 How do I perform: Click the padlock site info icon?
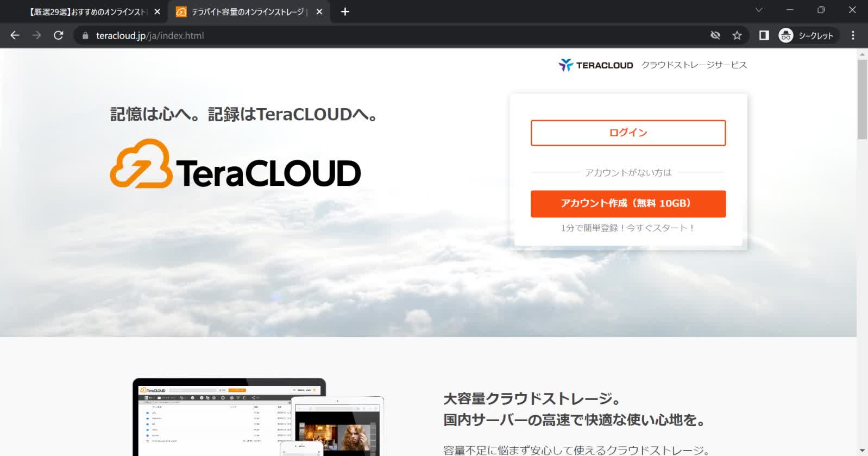[x=85, y=35]
